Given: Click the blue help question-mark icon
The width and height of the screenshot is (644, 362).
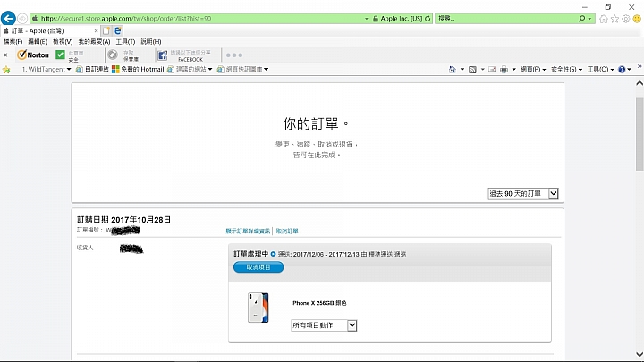Looking at the screenshot, I should pyautogui.click(x=622, y=70).
